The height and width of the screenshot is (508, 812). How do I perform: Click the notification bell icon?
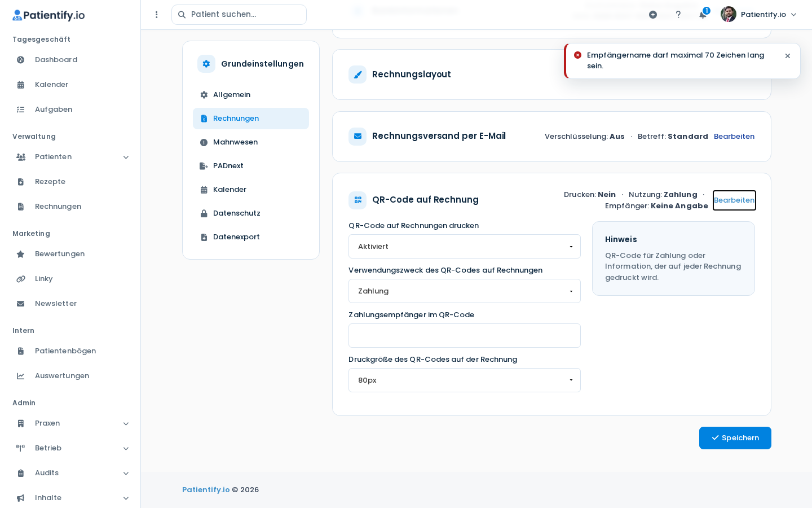(703, 15)
